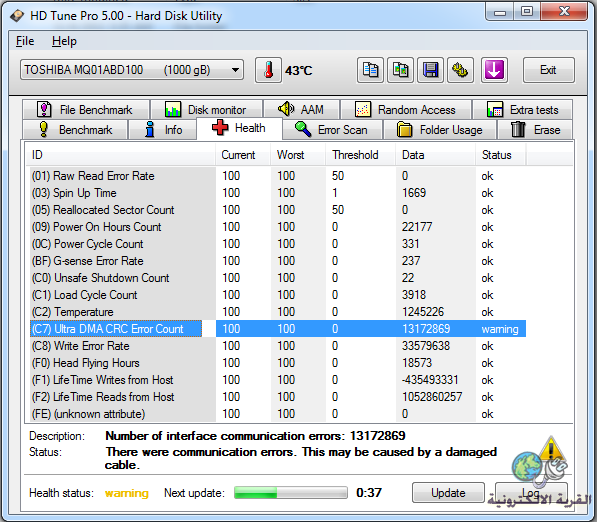Click the data value 22177
597x522 pixels.
click(417, 227)
